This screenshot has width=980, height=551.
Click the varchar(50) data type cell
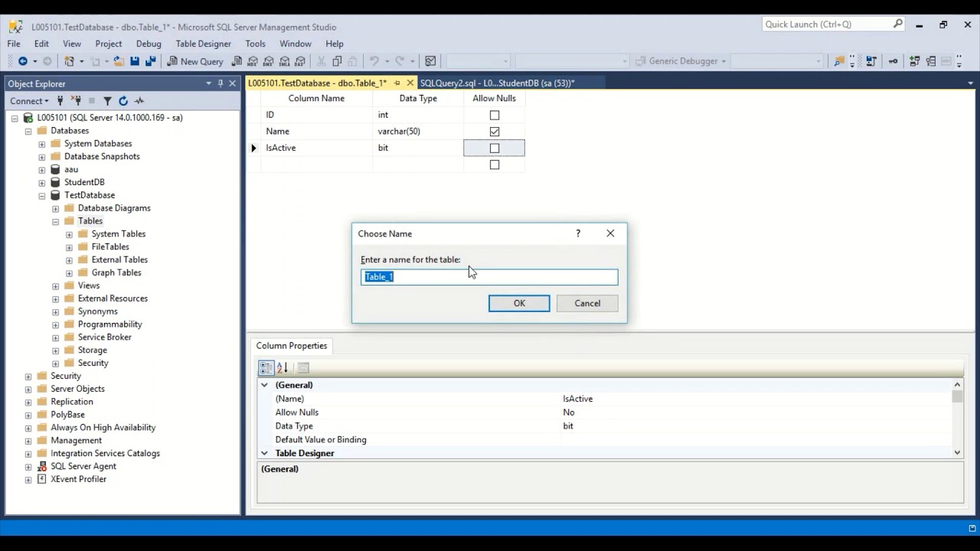[418, 132]
